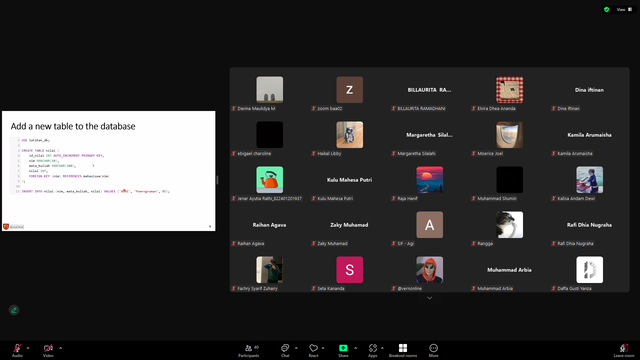Click the divider handle beside shared slide
The width and height of the screenshot is (640, 360).
[x=217, y=180]
